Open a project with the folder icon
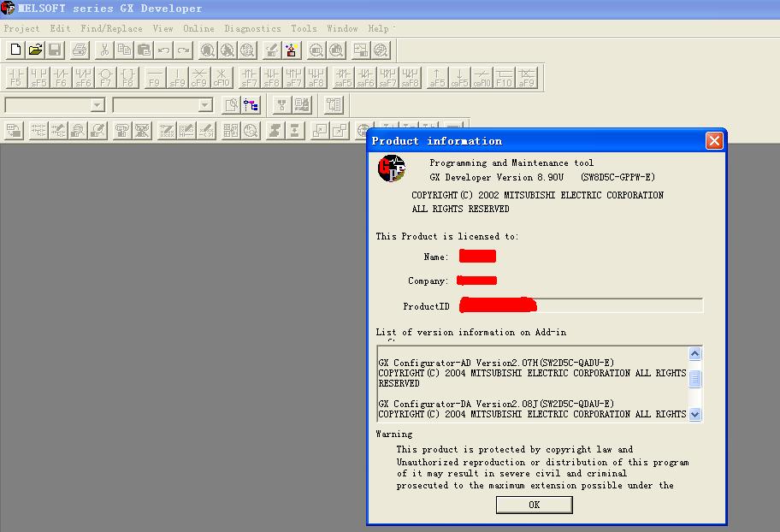The image size is (780, 532). coord(35,50)
